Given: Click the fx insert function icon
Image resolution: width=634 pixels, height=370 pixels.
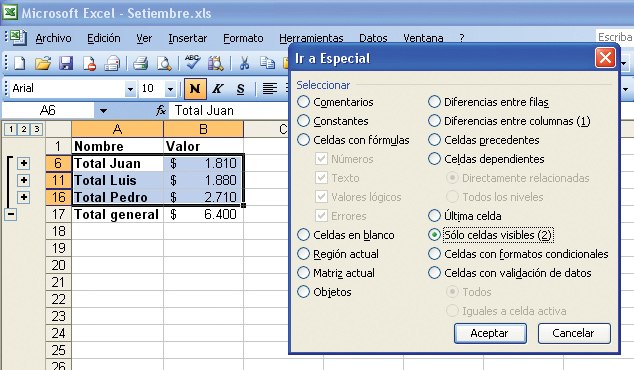Looking at the screenshot, I should coord(161,110).
